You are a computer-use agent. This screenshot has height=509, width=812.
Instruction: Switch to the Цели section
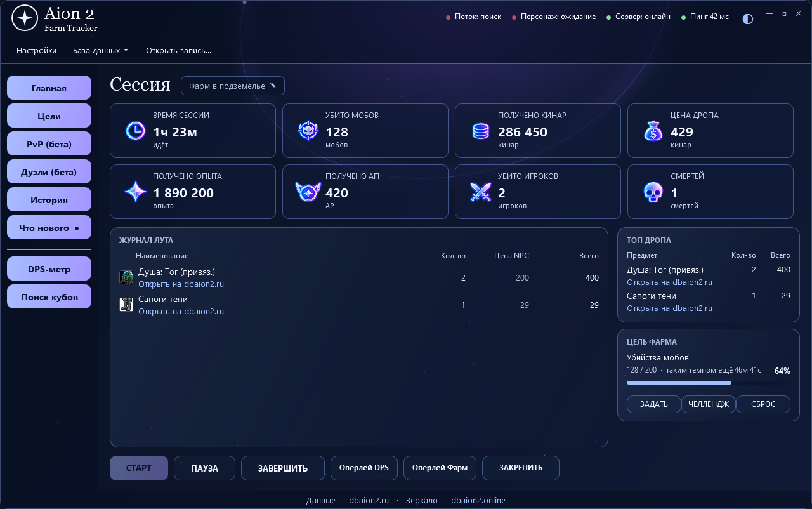49,116
